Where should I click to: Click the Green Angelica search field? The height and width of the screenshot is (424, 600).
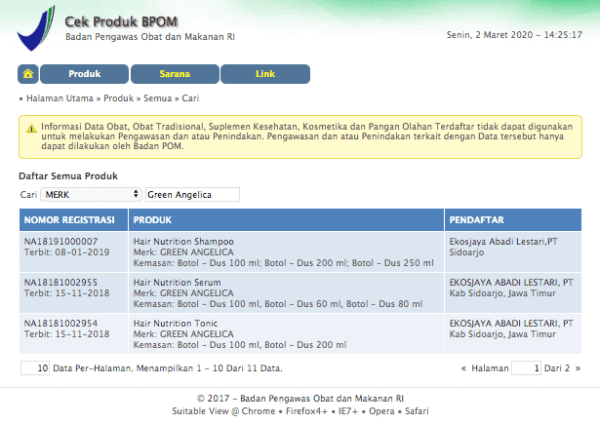tap(192, 194)
